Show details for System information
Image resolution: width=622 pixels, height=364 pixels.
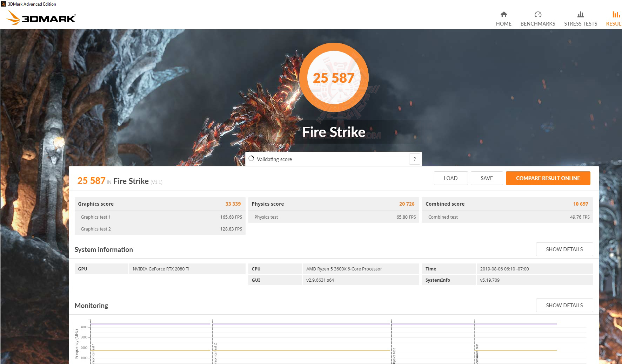(564, 249)
